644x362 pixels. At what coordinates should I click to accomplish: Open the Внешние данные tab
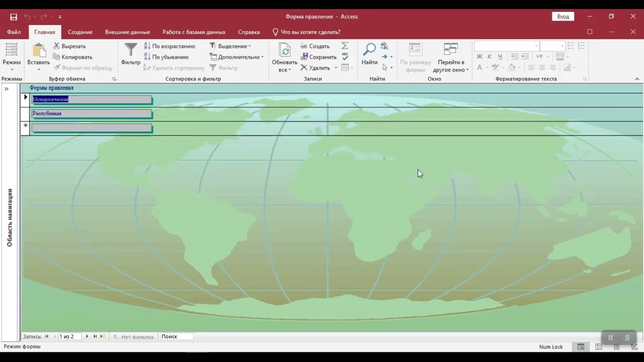(127, 32)
